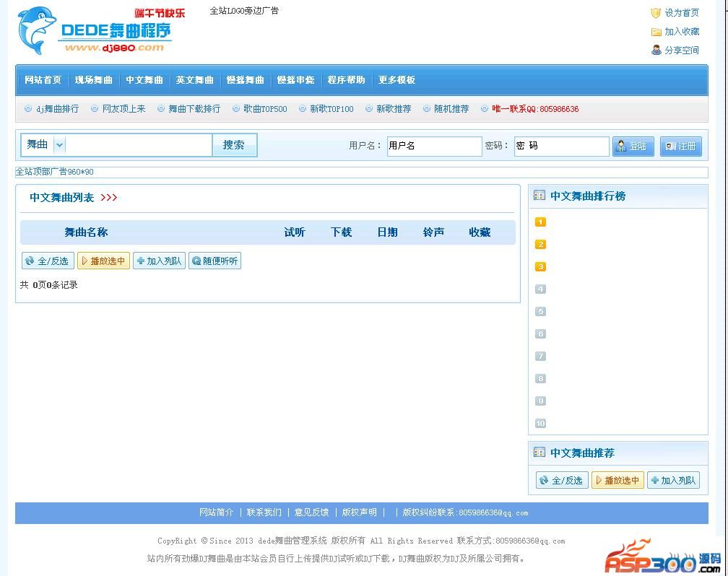Open 更多模板 navigation tab
Viewport: 728px width, 576px height.
tap(396, 80)
